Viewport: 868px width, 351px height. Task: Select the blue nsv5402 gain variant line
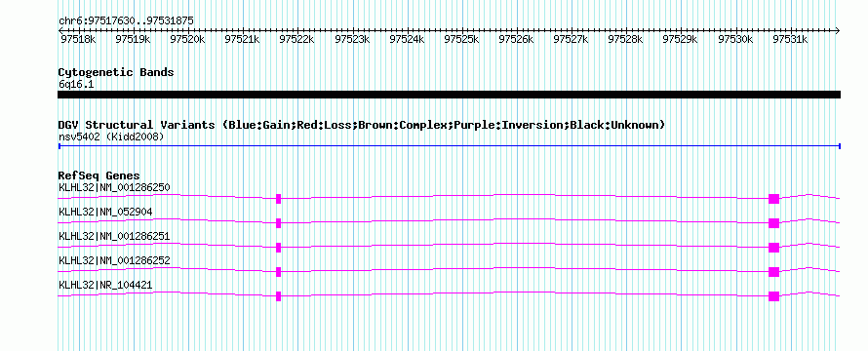449,146
